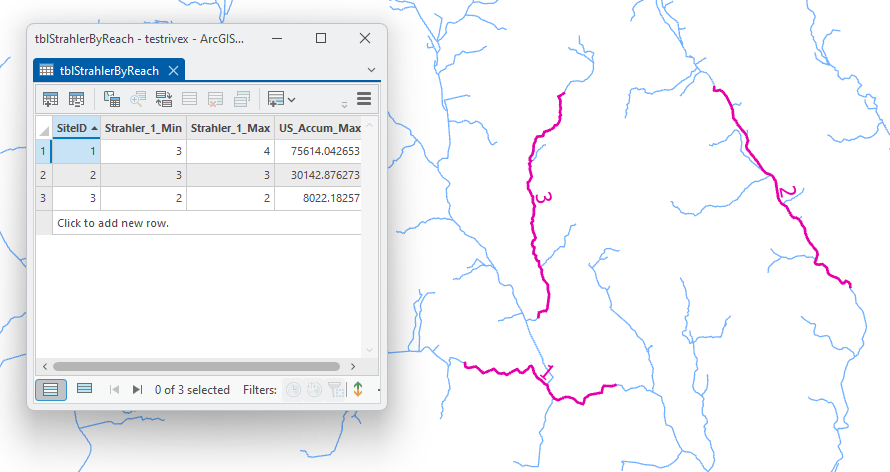Open the table hamburger menu
The height and width of the screenshot is (472, 890).
click(364, 99)
